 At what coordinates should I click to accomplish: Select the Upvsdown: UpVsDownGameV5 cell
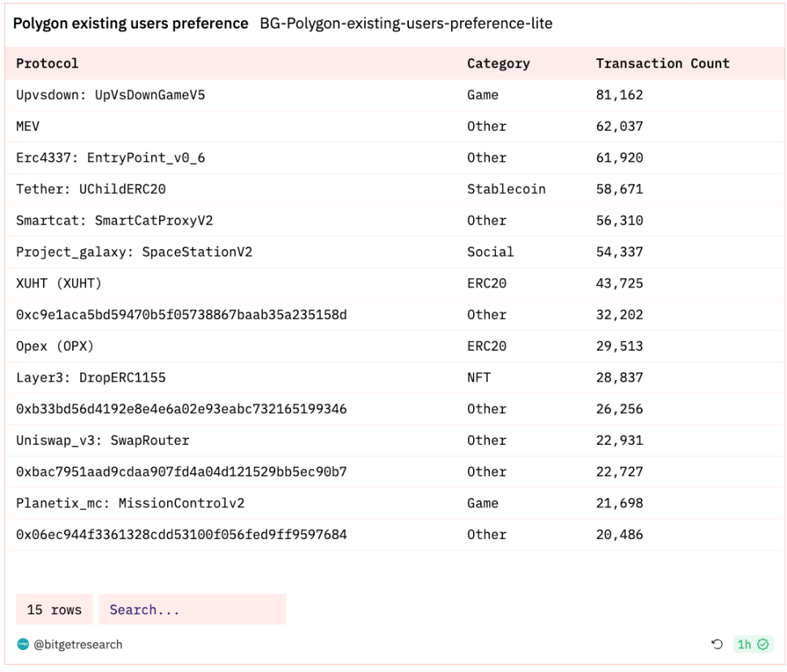coord(110,95)
